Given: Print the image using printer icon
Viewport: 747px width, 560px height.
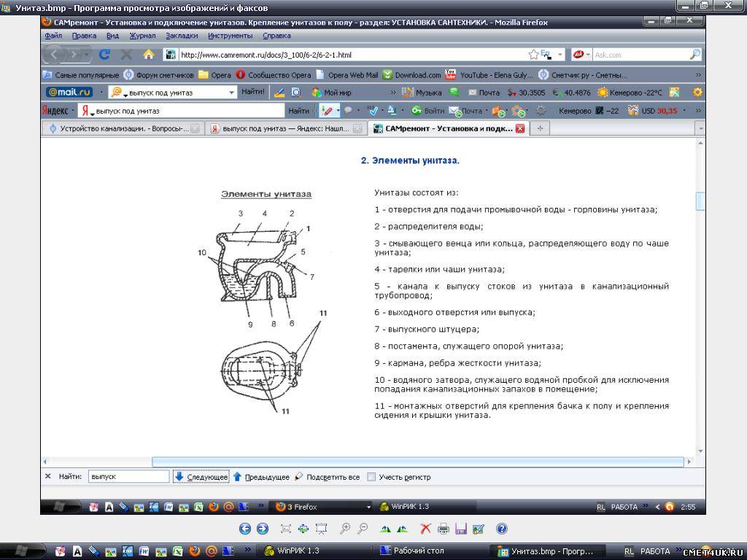Looking at the screenshot, I should pyautogui.click(x=443, y=529).
